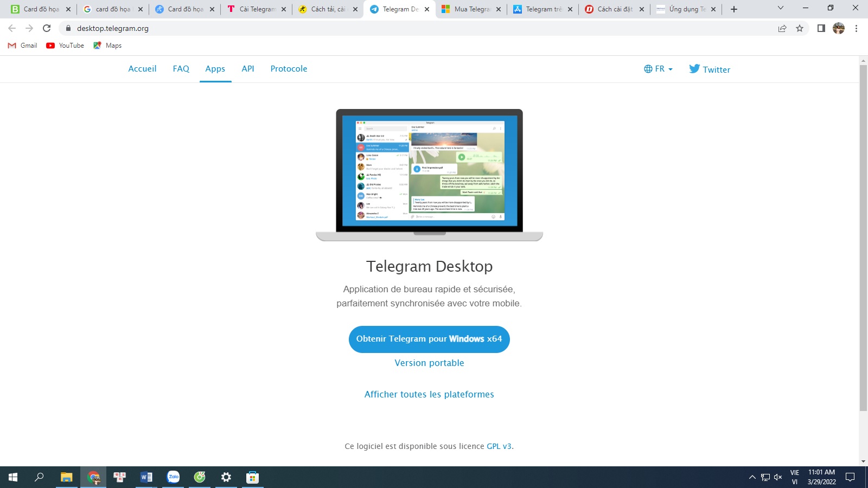The height and width of the screenshot is (488, 868).
Task: Go to the Accueil page
Action: click(x=142, y=69)
